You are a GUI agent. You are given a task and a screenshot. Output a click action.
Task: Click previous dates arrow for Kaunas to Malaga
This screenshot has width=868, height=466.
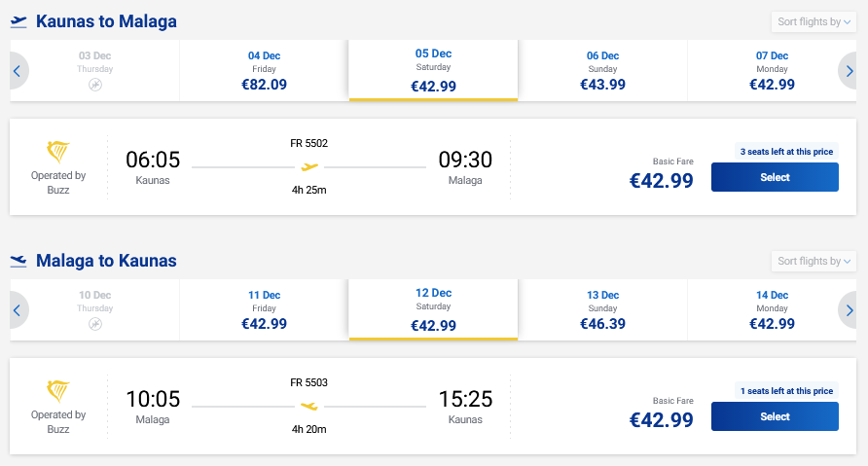coord(18,71)
